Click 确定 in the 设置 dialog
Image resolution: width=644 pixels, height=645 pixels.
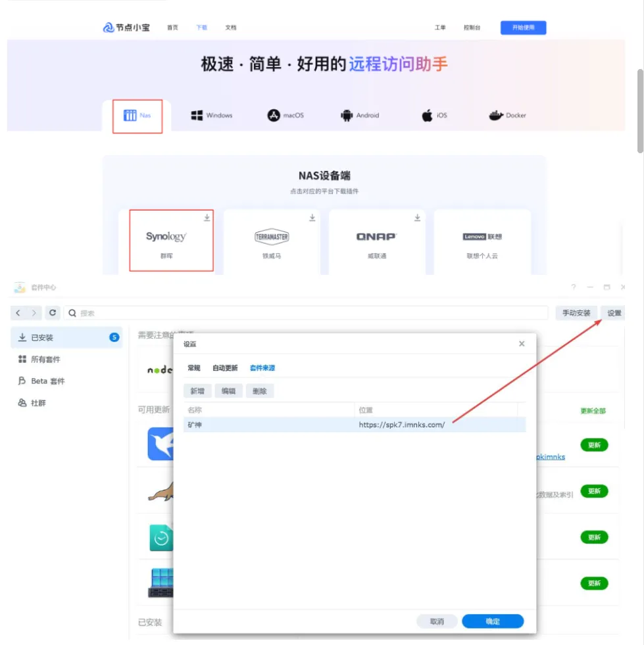coord(493,621)
